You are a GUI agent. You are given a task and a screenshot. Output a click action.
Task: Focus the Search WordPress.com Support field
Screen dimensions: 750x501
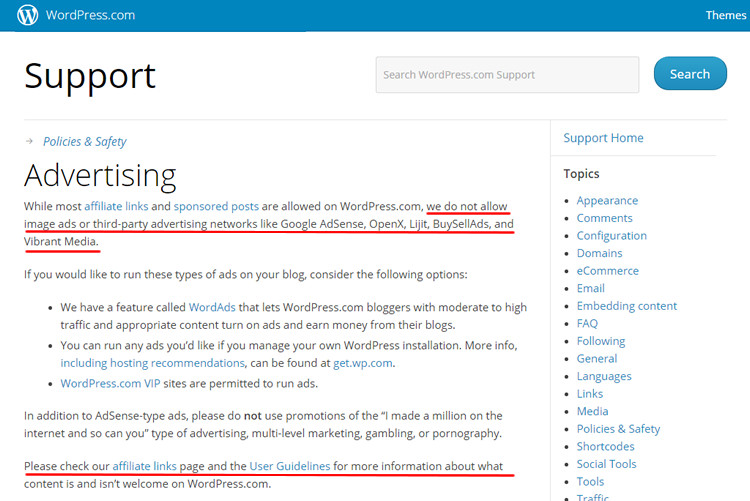(x=507, y=75)
